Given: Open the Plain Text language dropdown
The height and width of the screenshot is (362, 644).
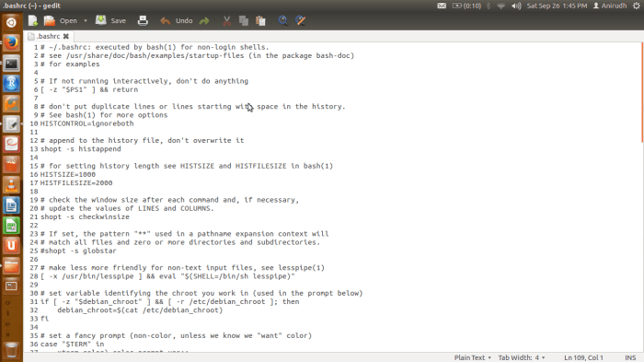Looking at the screenshot, I should (472, 357).
